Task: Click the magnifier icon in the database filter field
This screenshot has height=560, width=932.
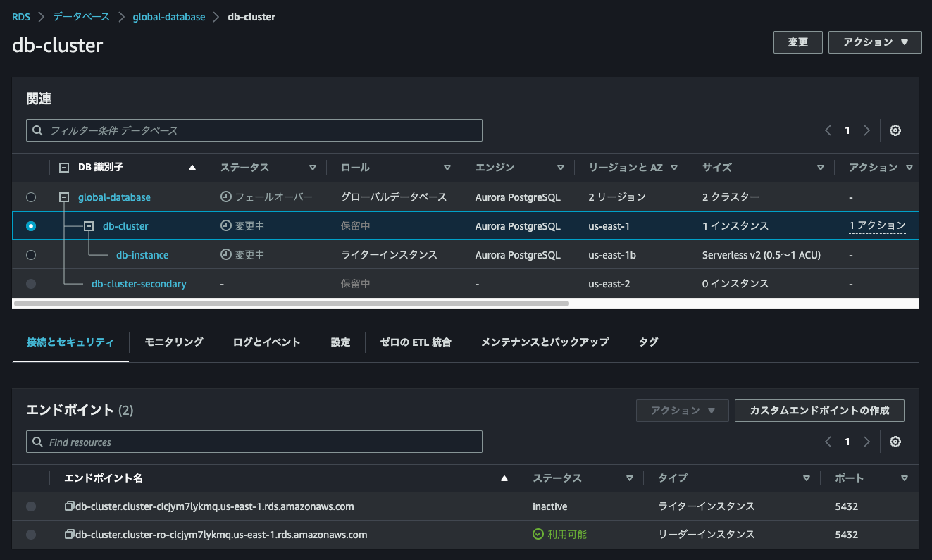Action: pyautogui.click(x=37, y=130)
